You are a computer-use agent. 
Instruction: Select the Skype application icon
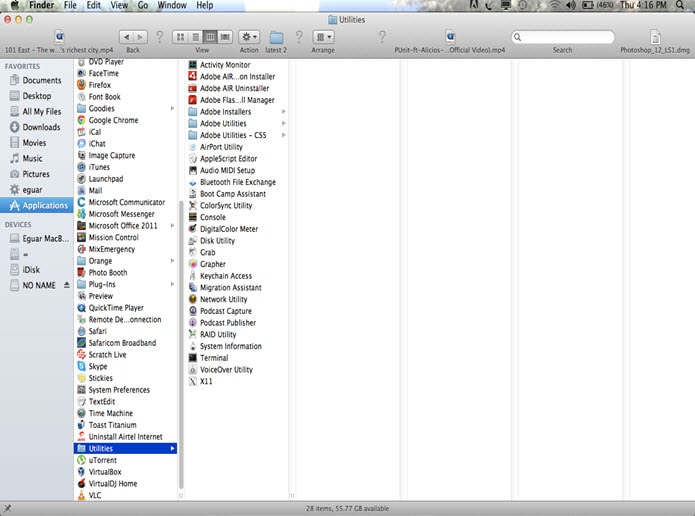[82, 366]
